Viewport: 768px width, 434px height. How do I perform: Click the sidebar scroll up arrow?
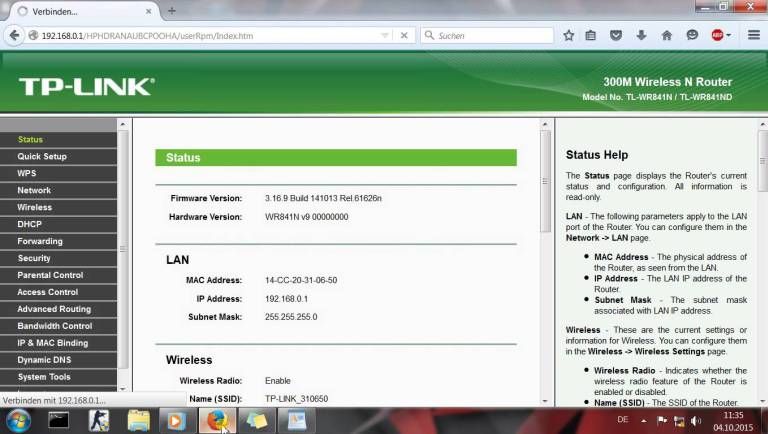click(123, 124)
